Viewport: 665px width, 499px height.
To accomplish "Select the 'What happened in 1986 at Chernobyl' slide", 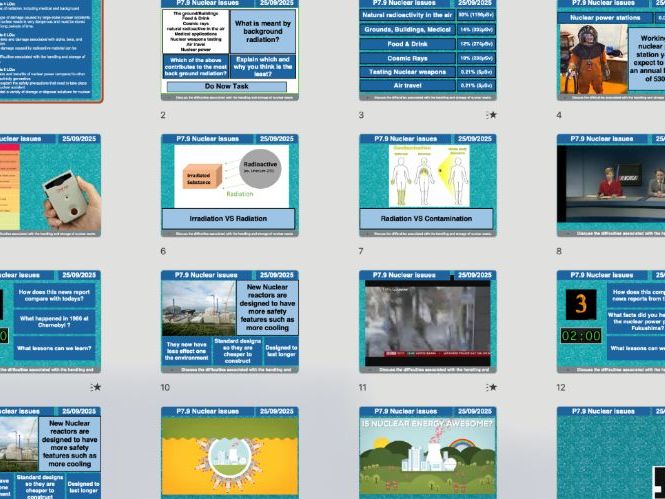I will 50,322.
